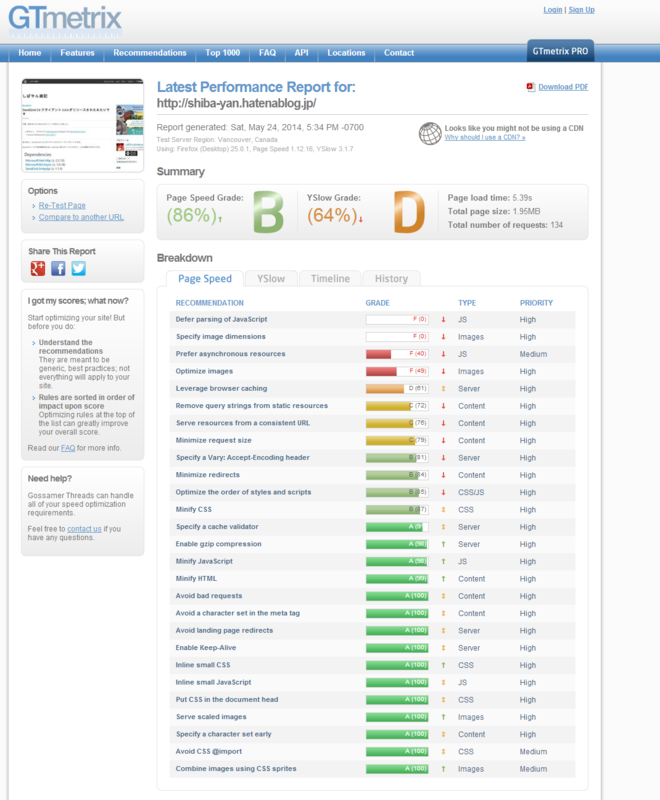Click the globe CDN icon
660x800 pixels.
click(x=430, y=134)
